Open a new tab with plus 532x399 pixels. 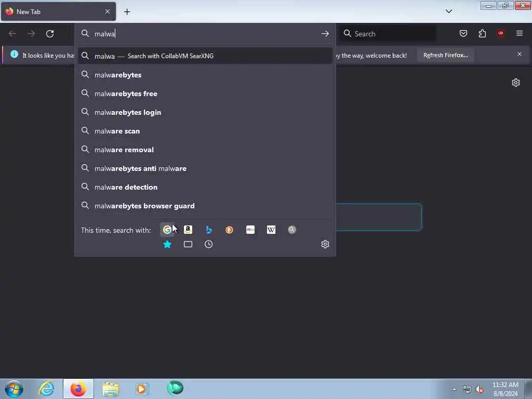coord(127,12)
